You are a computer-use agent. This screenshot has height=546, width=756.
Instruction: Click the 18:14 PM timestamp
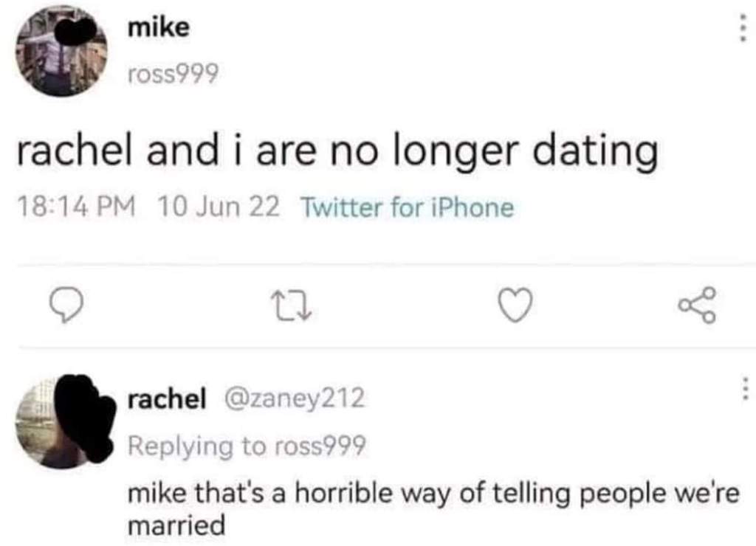tap(75, 208)
